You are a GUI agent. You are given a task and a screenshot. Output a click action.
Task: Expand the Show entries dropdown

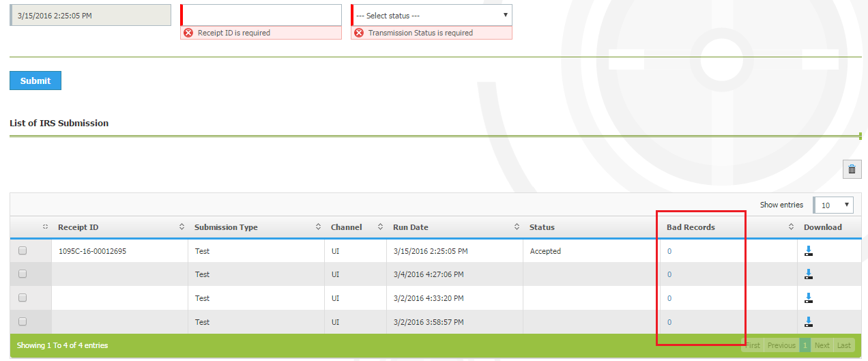[x=833, y=205]
